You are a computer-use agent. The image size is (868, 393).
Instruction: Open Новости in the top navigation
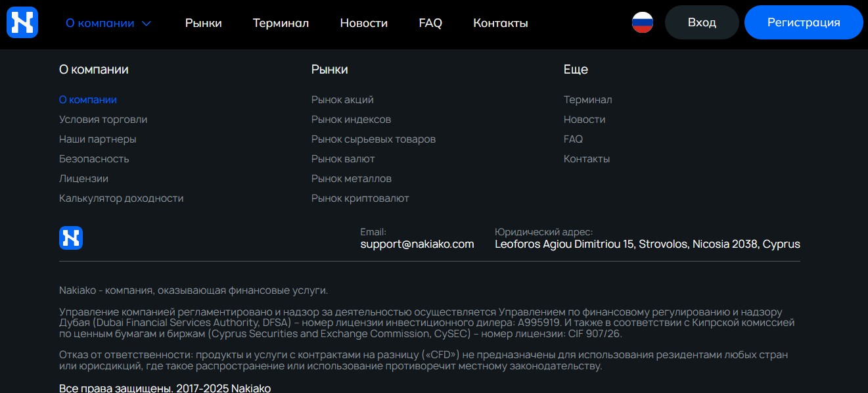(364, 23)
